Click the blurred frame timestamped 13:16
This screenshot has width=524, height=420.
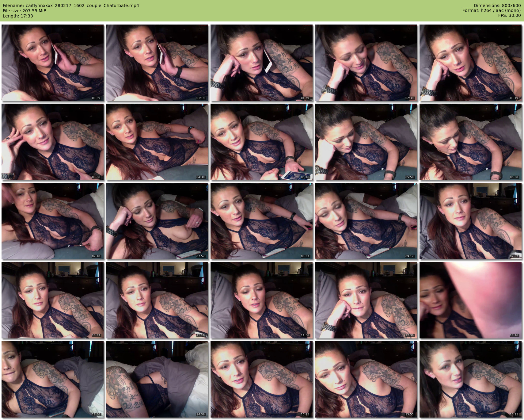point(470,300)
